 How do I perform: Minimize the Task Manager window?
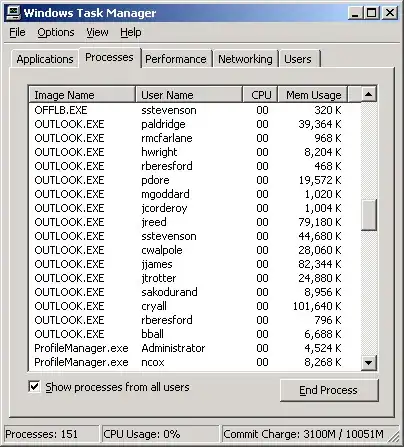356,13
